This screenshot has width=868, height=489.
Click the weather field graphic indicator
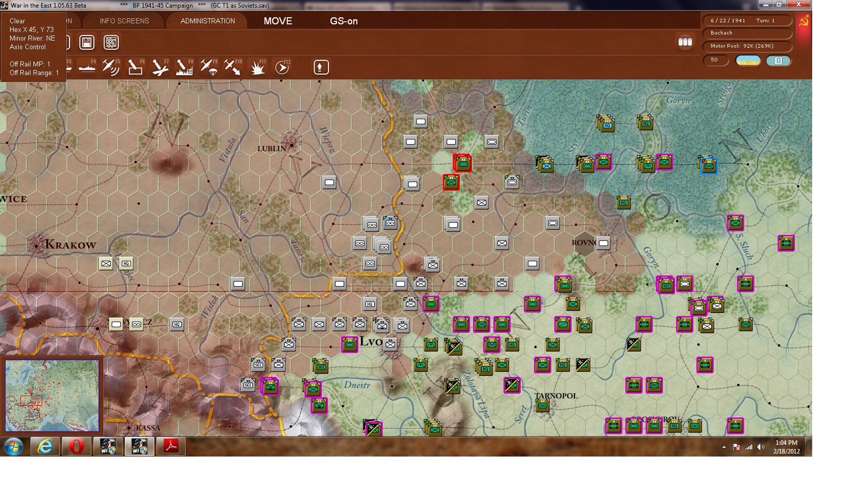tap(748, 60)
